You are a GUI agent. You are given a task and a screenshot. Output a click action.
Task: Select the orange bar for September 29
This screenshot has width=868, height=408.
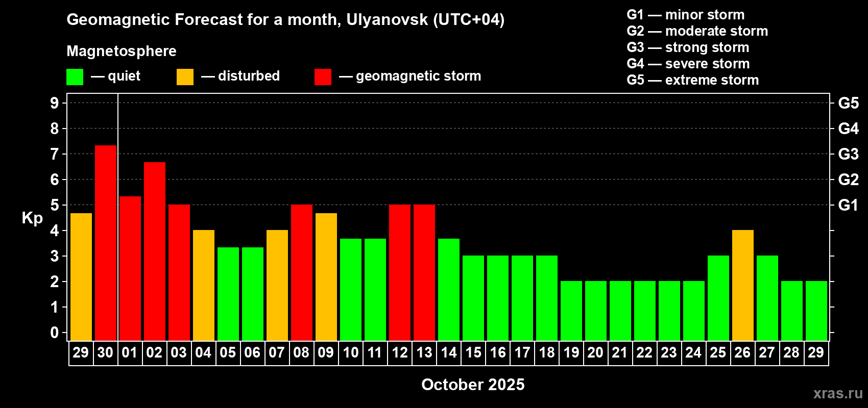pyautogui.click(x=81, y=277)
